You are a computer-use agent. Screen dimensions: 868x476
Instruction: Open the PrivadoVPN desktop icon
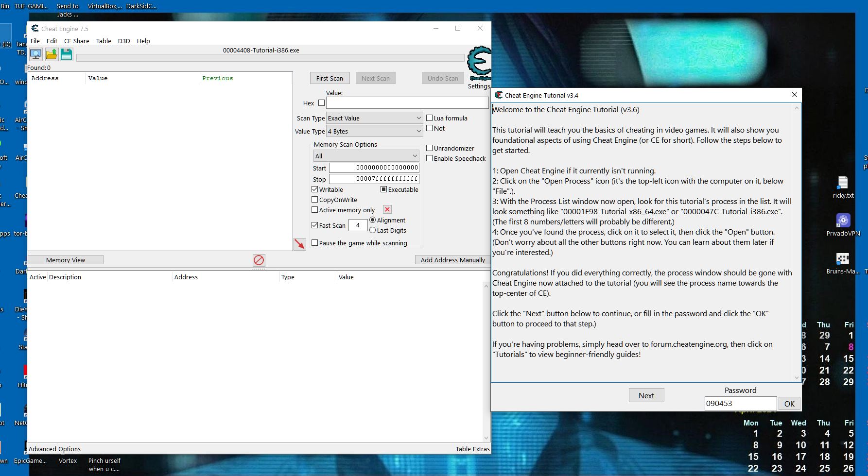click(x=843, y=221)
